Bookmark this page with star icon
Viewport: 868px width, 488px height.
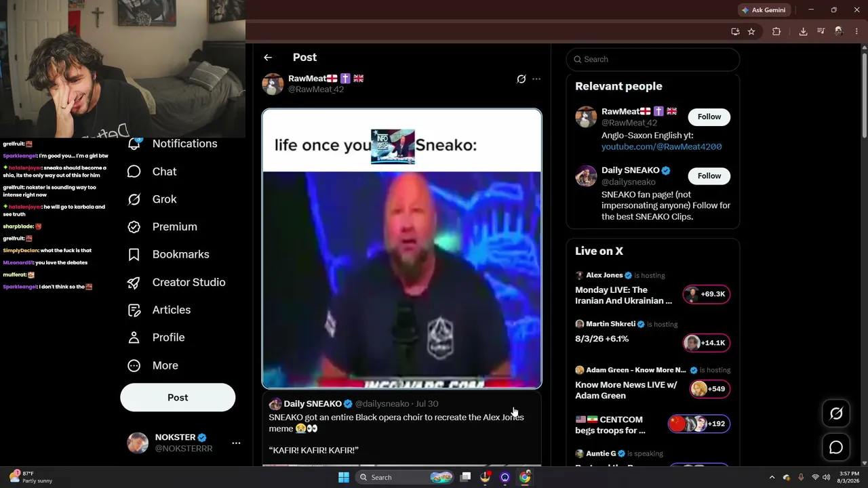(x=751, y=31)
